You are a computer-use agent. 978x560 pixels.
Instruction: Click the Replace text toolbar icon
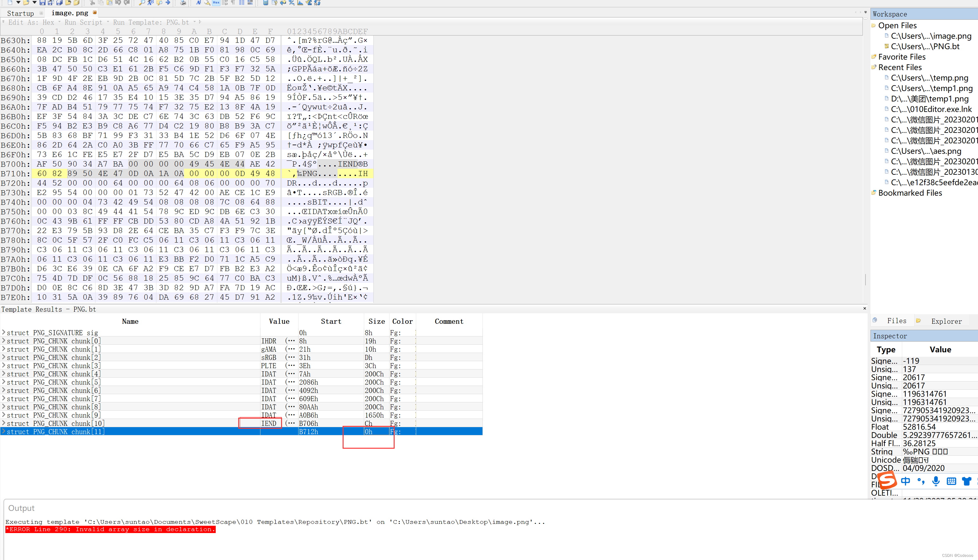coord(150,2)
